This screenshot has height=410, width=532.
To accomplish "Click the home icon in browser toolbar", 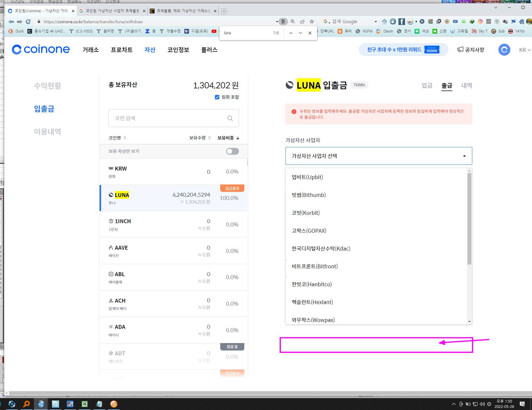I will pos(384,21).
